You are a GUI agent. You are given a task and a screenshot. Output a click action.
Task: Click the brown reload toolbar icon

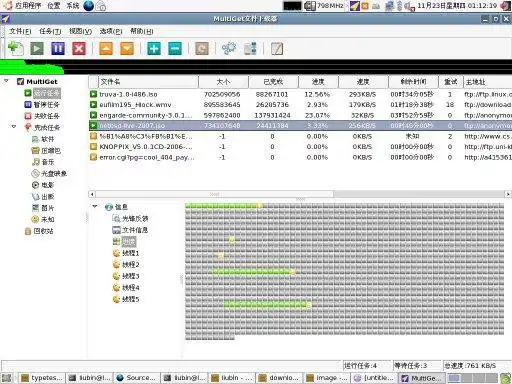click(202, 49)
